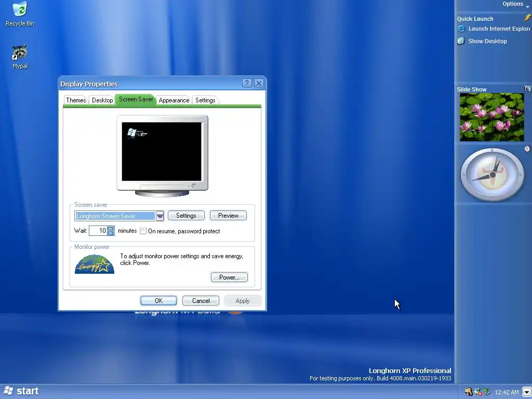Click the screen saver Settings button
Image resolution: width=532 pixels, height=399 pixels.
pos(187,216)
